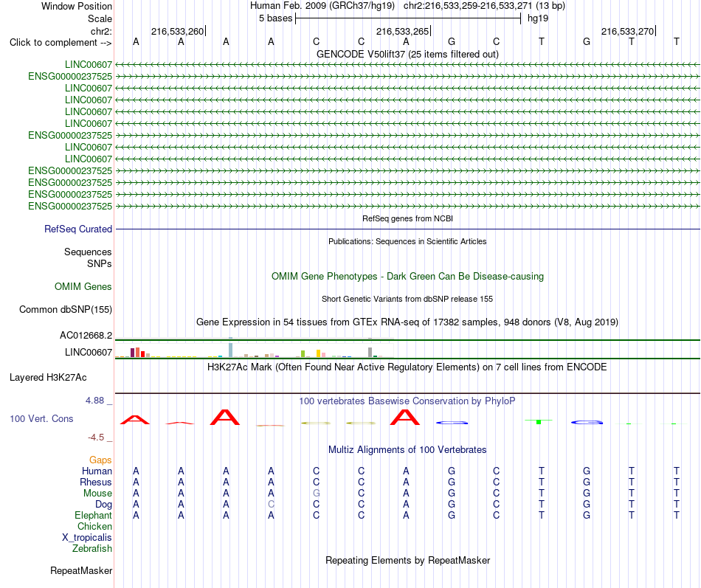Click the Elephant alignment row label
701x588 pixels.
click(x=93, y=515)
